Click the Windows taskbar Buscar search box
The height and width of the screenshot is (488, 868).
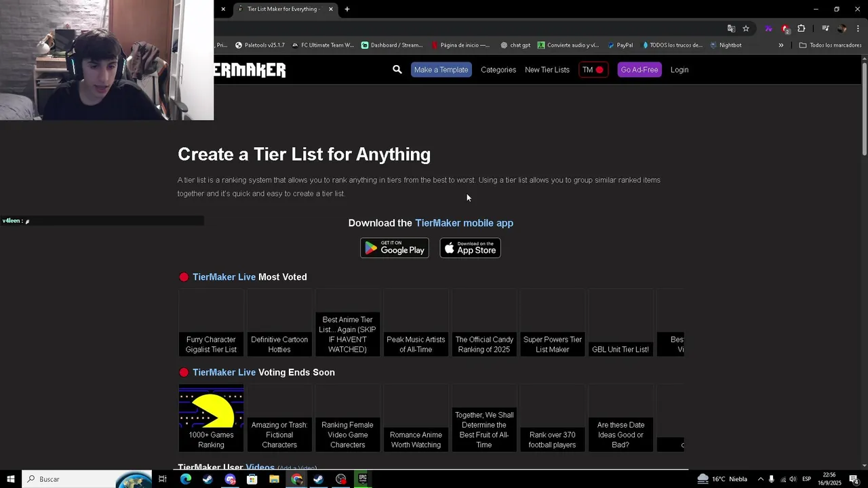pyautogui.click(x=86, y=479)
